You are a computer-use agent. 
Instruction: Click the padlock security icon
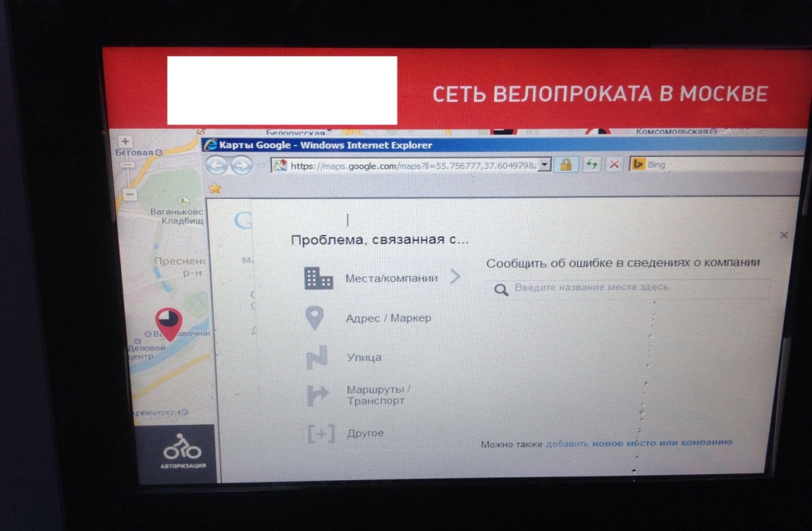[x=565, y=165]
